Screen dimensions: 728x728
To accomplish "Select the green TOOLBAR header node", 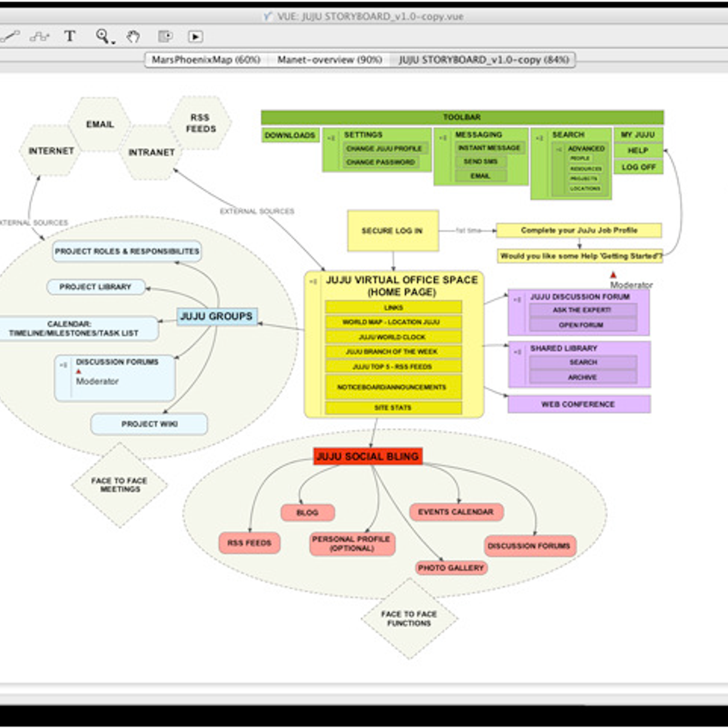I will point(462,117).
